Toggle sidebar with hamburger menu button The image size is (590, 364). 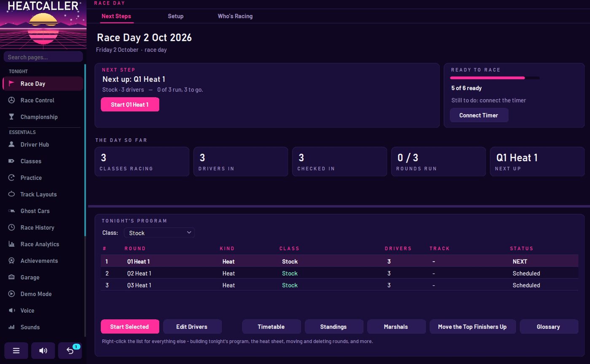16,351
